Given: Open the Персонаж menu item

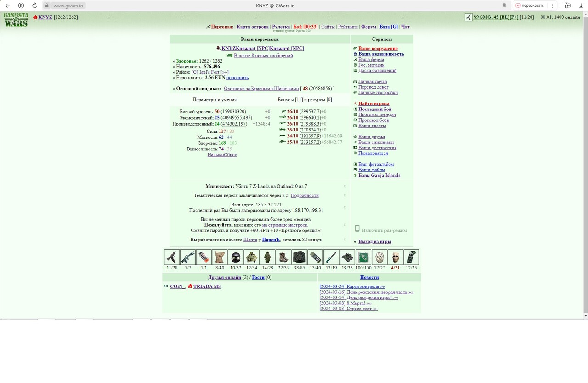Looking at the screenshot, I should (x=222, y=27).
